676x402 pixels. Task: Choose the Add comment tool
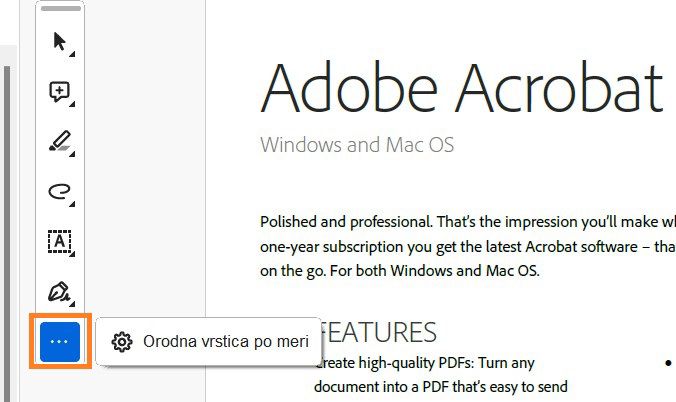pyautogui.click(x=59, y=92)
